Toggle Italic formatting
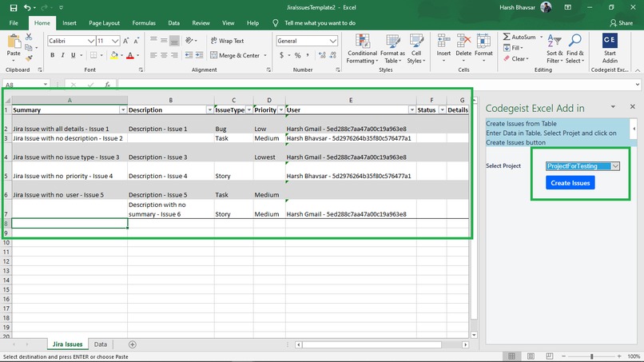The width and height of the screenshot is (644, 362). click(x=62, y=55)
